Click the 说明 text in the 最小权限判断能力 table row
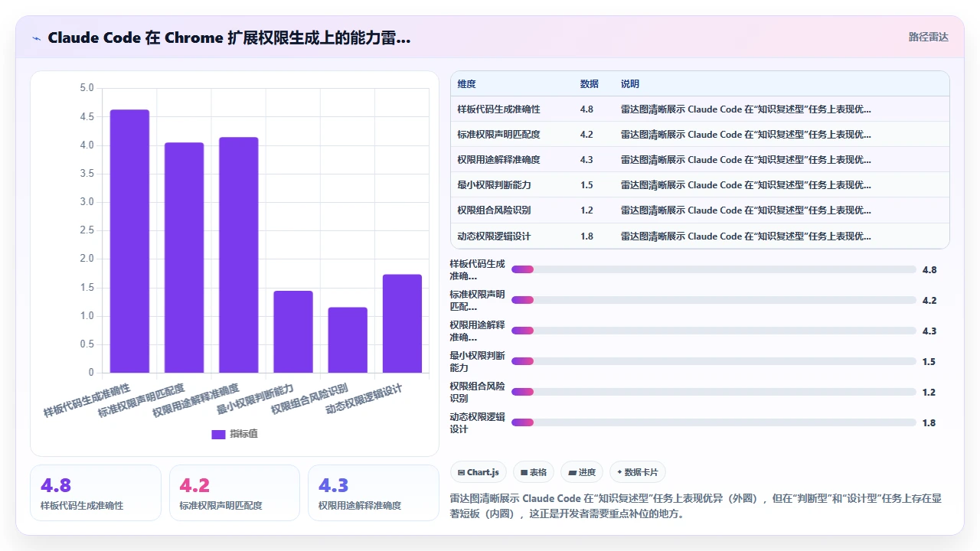Image resolution: width=980 pixels, height=551 pixels. [746, 184]
